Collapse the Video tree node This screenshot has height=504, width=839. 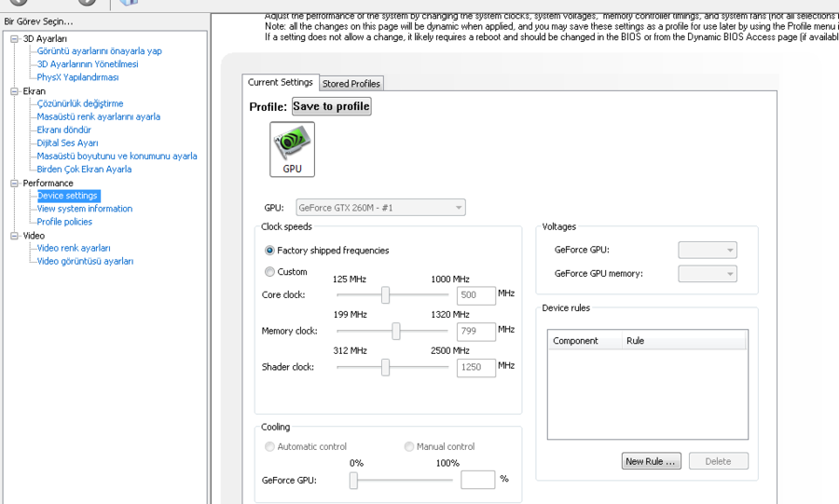(14, 235)
